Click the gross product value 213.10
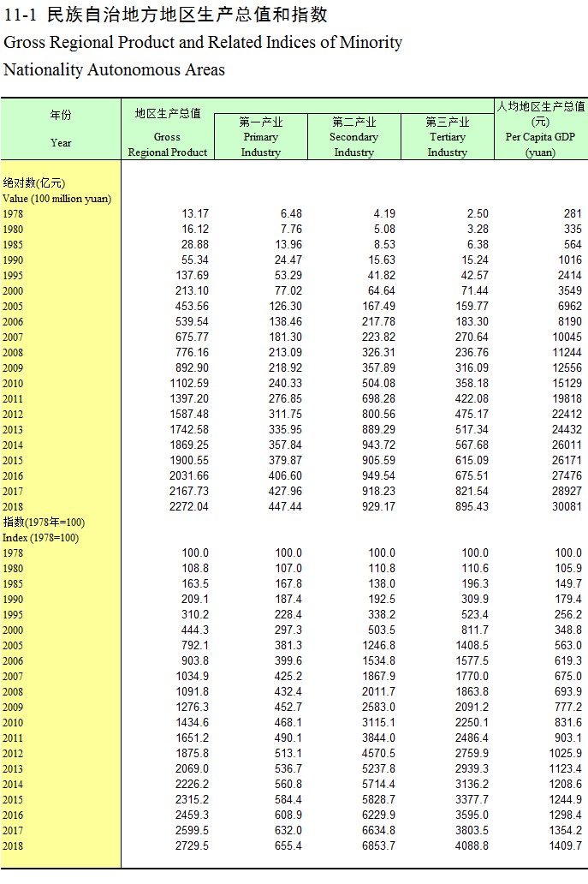 tap(192, 291)
